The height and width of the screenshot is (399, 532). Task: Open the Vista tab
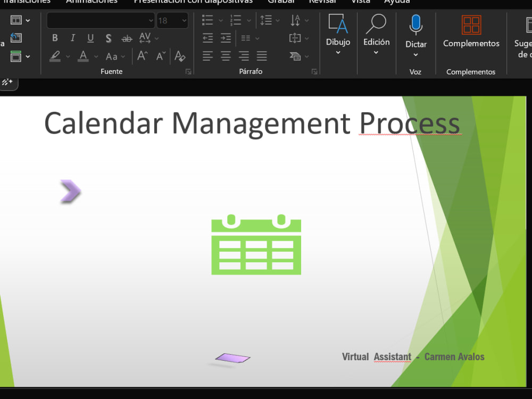pos(360,2)
